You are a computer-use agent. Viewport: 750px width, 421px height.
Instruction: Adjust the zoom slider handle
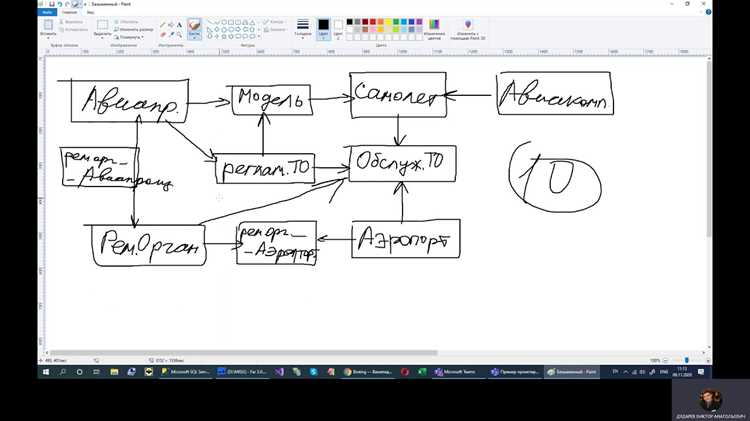click(686, 360)
